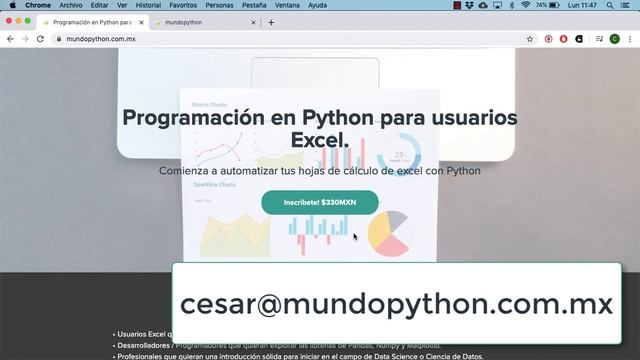
Task: Open the Ventana menu
Action: 287,5
